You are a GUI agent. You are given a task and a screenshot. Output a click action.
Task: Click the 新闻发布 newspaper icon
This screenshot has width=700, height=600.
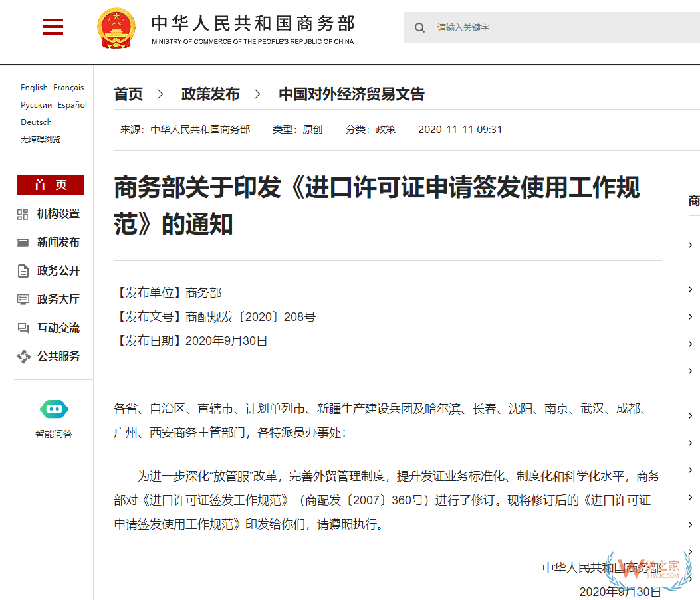(23, 242)
